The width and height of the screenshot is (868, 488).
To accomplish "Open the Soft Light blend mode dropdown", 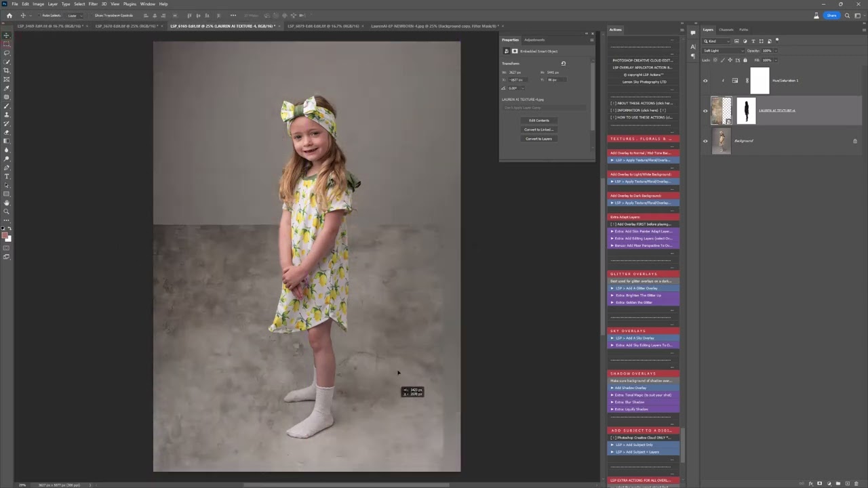I will click(722, 51).
